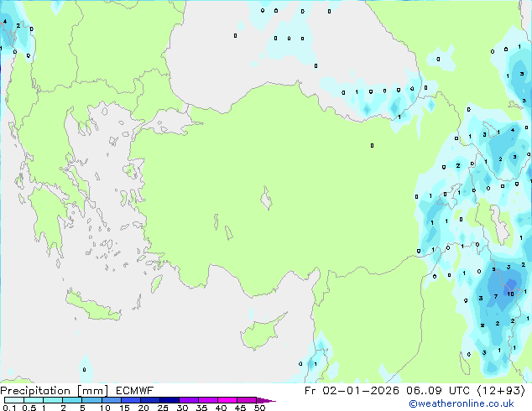Click the 'Precipitation [mm]' title text

[x=55, y=391]
